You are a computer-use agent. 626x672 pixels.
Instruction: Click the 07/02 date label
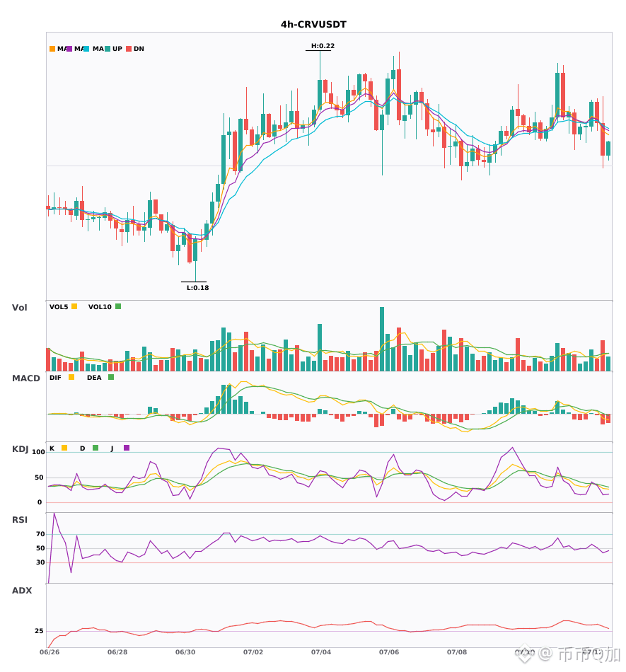pos(253,652)
